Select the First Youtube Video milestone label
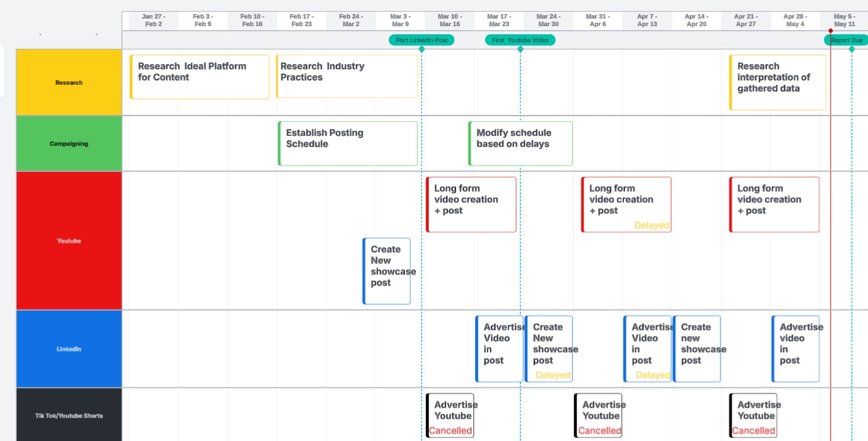 (x=520, y=40)
